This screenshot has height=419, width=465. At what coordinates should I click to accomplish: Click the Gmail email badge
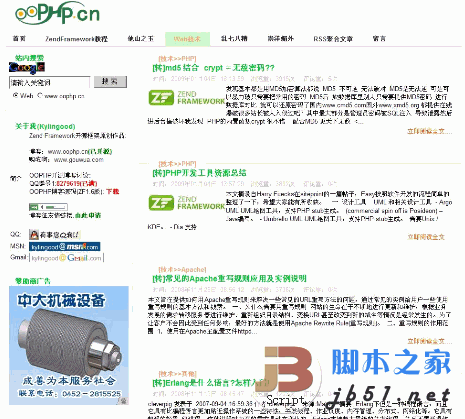(67, 258)
